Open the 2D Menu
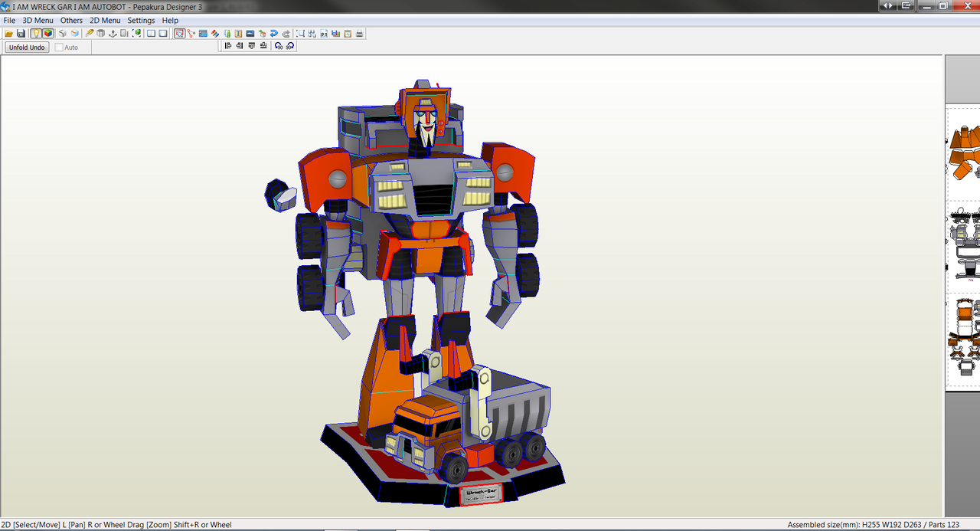 pyautogui.click(x=105, y=20)
